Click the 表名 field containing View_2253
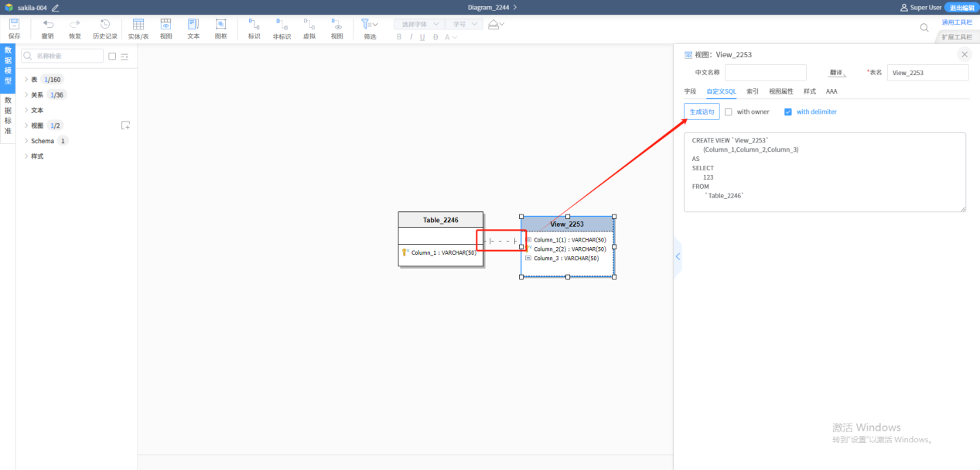The width and height of the screenshot is (980, 470). pos(927,72)
